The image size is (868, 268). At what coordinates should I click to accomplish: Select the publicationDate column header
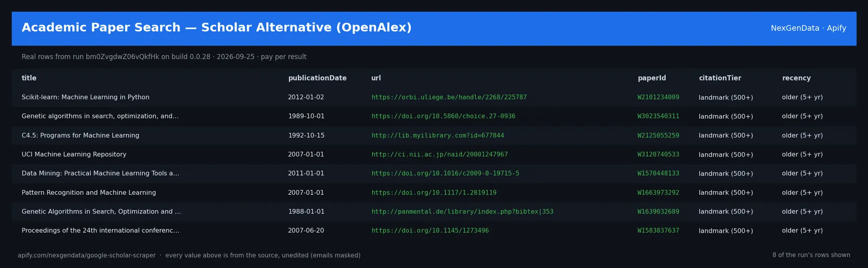317,78
